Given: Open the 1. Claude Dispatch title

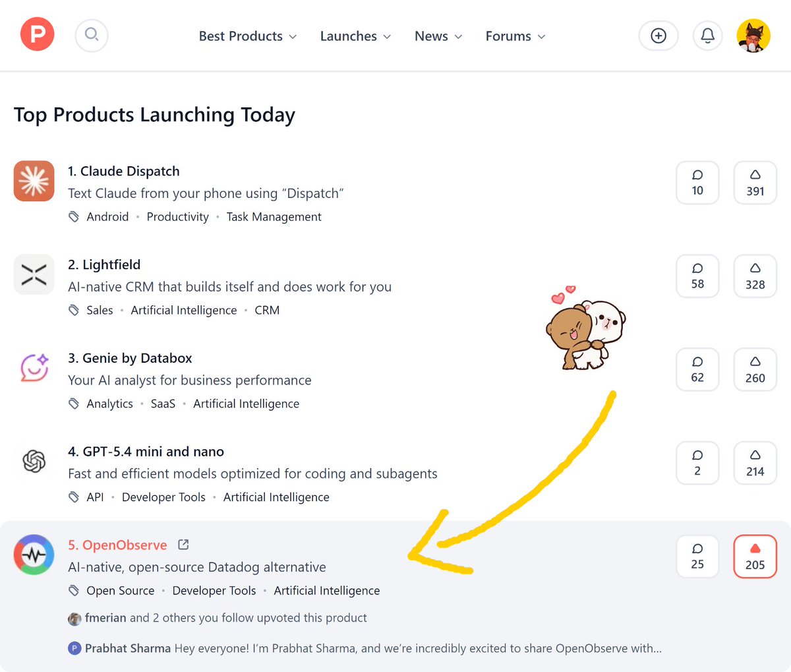Looking at the screenshot, I should [124, 171].
